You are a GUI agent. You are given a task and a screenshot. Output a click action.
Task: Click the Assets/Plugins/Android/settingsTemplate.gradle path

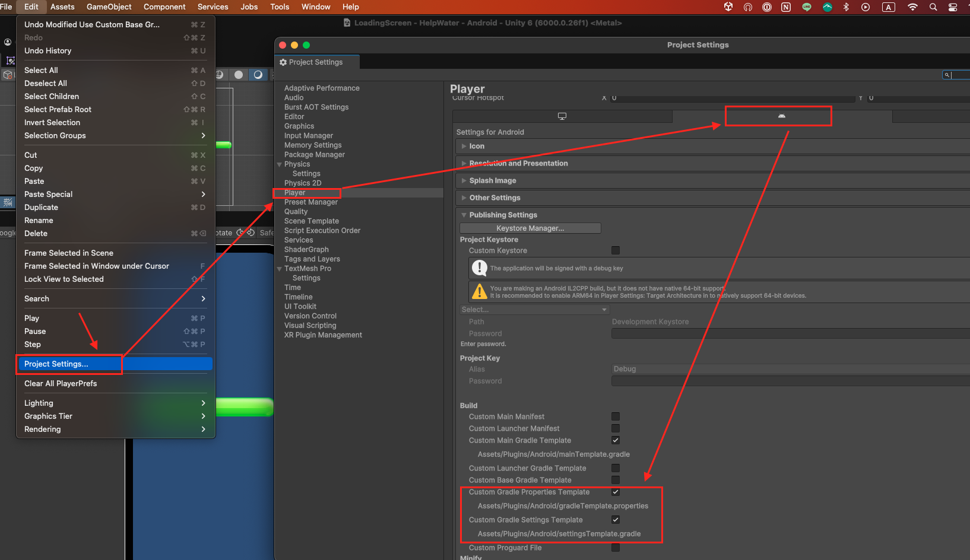point(559,534)
